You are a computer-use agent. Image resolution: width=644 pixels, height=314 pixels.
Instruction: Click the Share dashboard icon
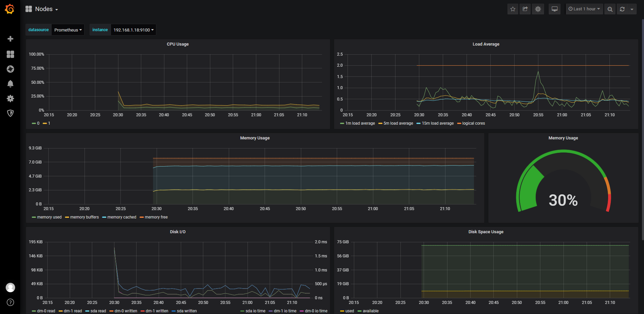tap(525, 9)
